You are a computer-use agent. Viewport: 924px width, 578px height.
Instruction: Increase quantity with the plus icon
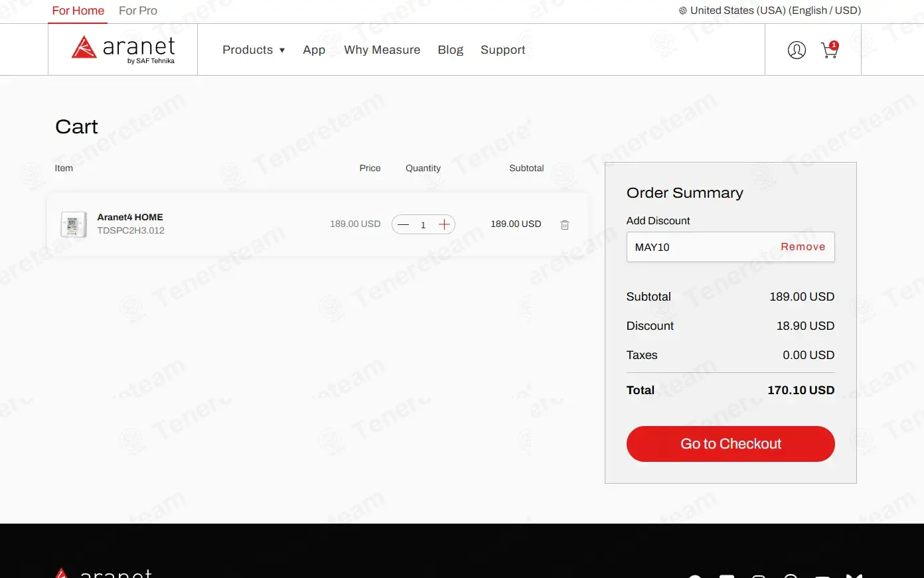(x=444, y=224)
